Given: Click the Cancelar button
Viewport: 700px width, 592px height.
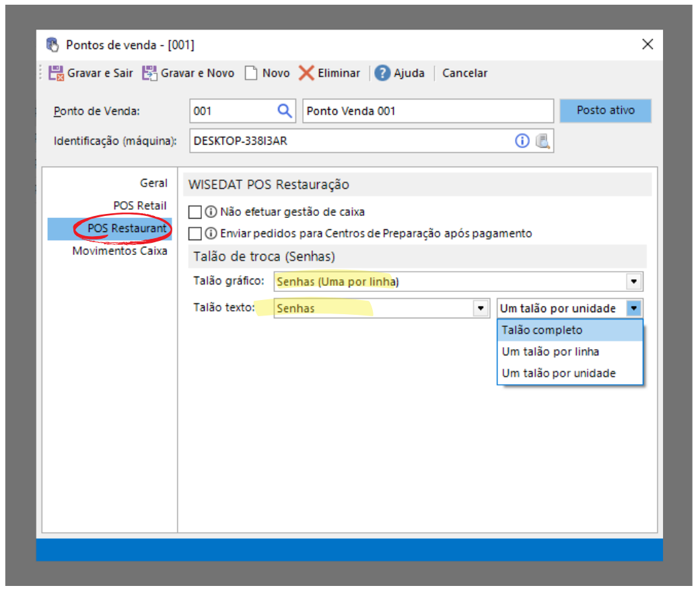Looking at the screenshot, I should point(464,73).
